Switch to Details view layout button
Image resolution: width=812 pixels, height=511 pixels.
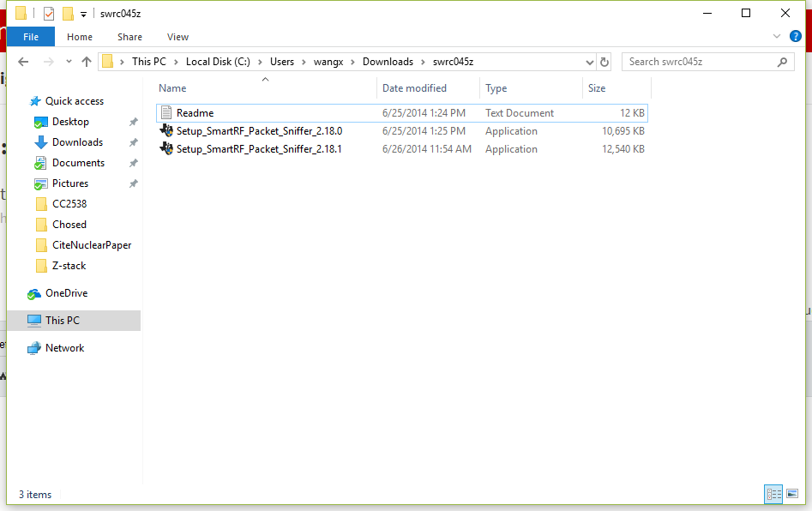[773, 494]
